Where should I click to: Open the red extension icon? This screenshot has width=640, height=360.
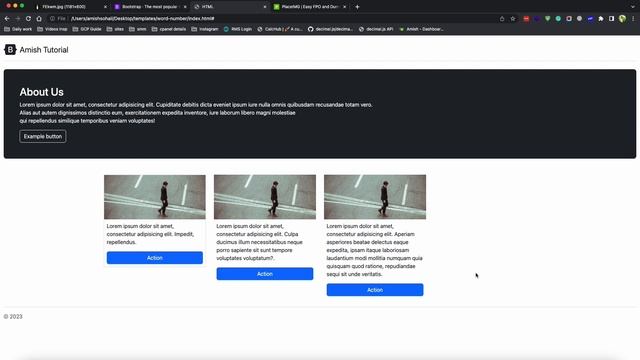526,18
